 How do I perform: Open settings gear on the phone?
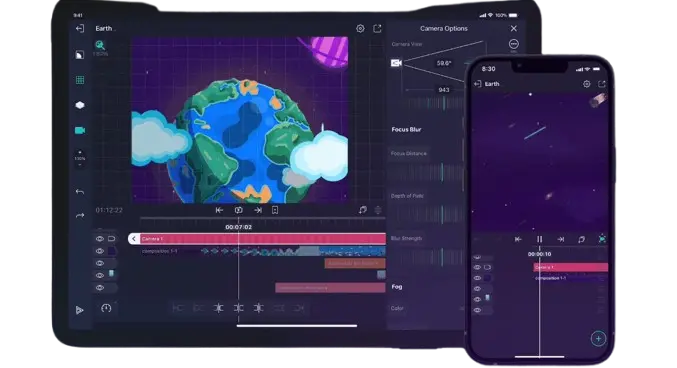(587, 84)
